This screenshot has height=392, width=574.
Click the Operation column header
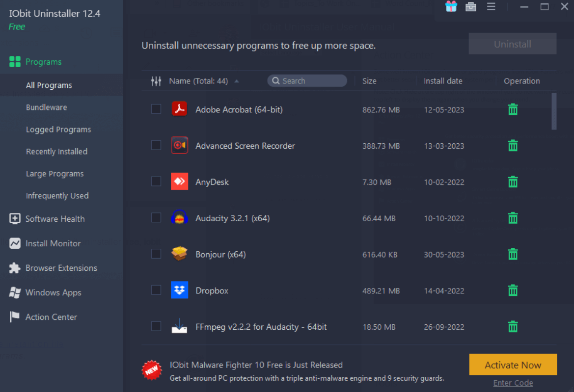[521, 81]
